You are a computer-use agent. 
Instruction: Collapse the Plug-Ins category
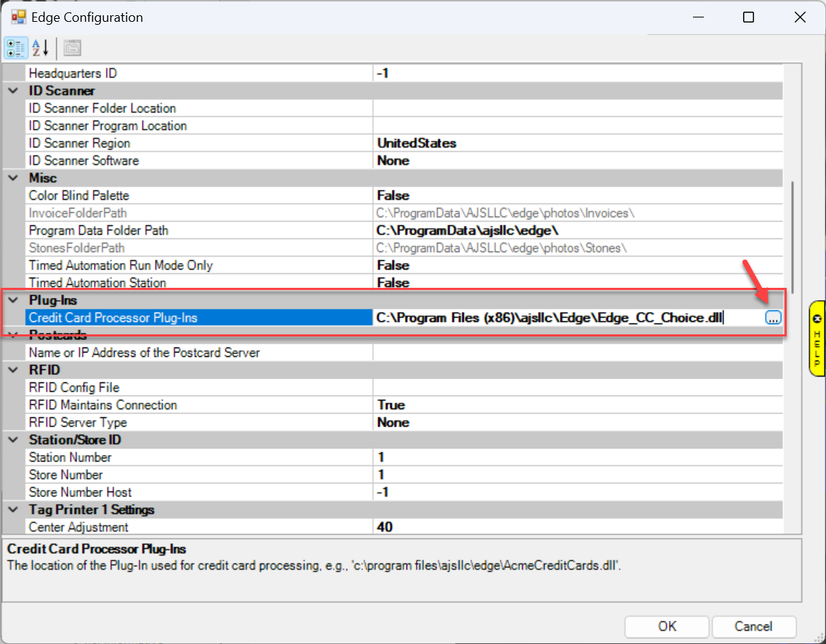13,300
